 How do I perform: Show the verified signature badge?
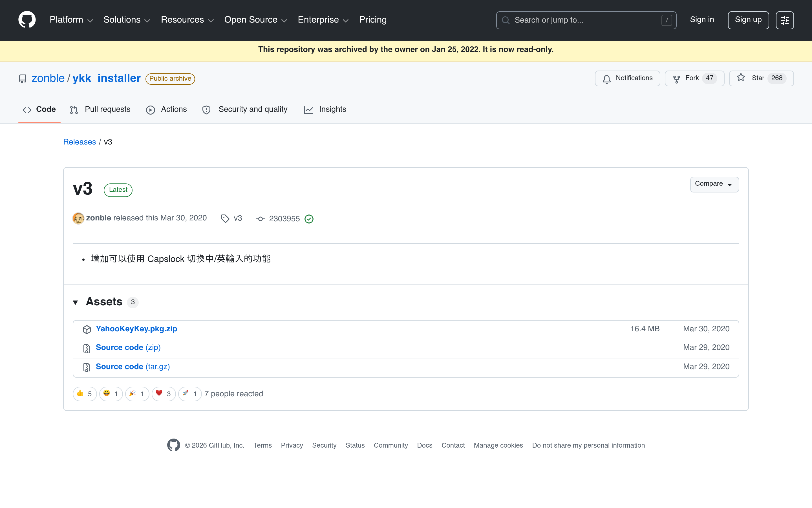pos(309,219)
